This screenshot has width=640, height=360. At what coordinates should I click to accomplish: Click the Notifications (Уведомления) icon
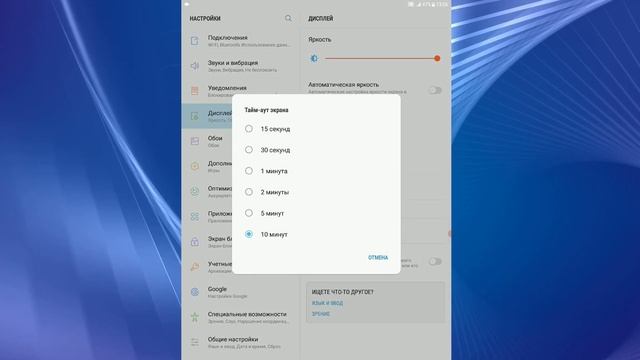195,91
